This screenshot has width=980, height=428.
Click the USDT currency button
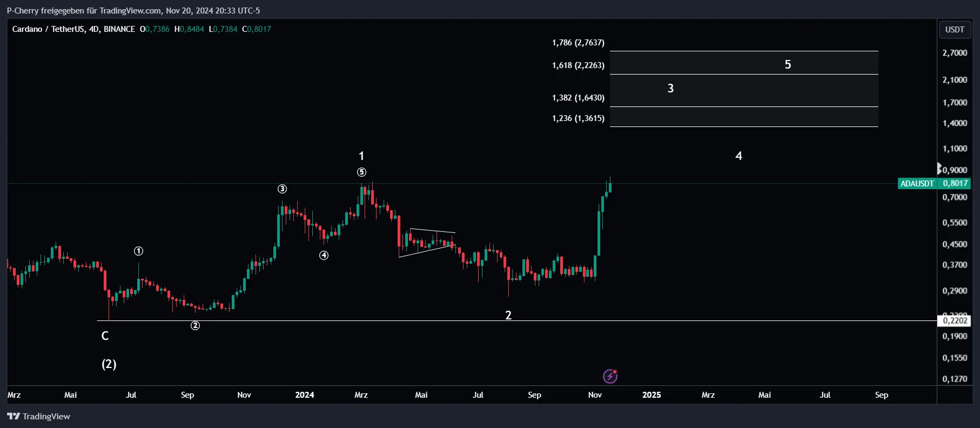(955, 30)
